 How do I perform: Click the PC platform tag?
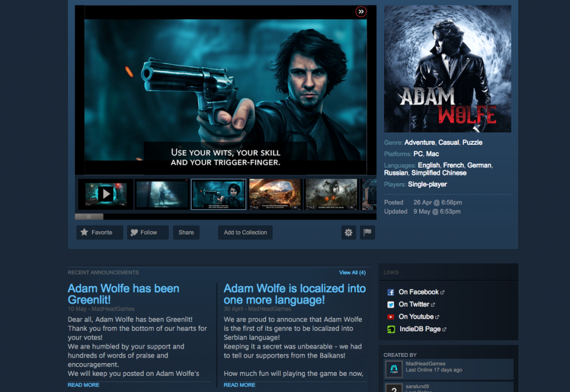pos(417,154)
